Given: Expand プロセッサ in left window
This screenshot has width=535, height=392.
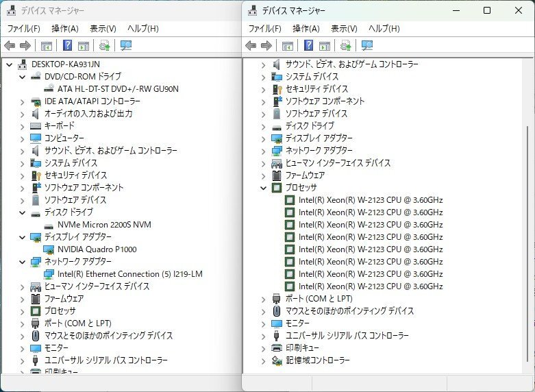Looking at the screenshot, I should point(23,312).
